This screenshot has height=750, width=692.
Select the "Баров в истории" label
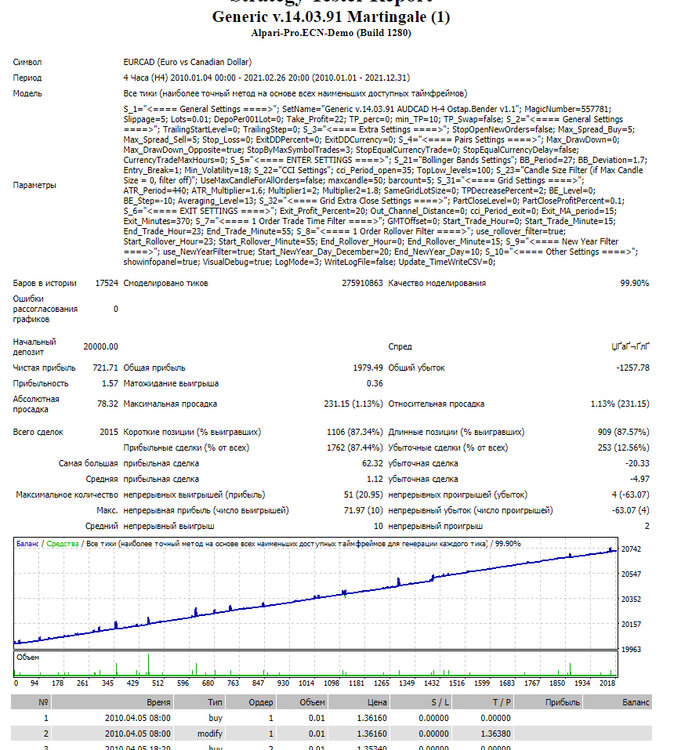pyautogui.click(x=44, y=283)
